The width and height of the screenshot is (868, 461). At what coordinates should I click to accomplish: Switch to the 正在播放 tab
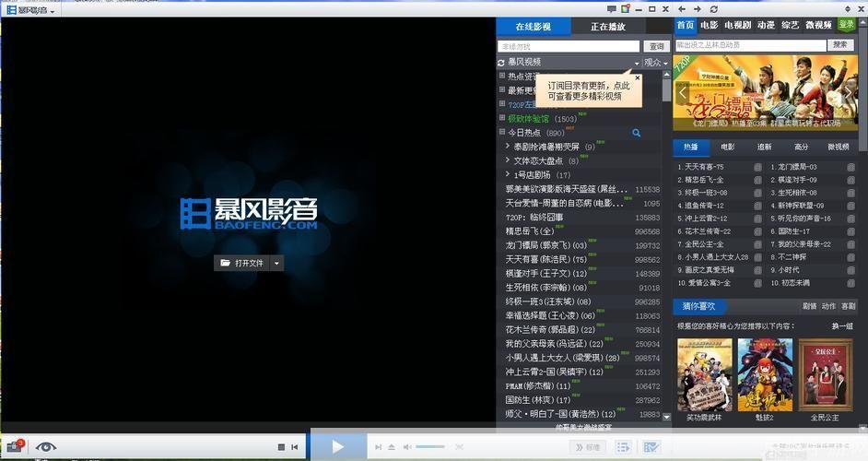point(607,26)
